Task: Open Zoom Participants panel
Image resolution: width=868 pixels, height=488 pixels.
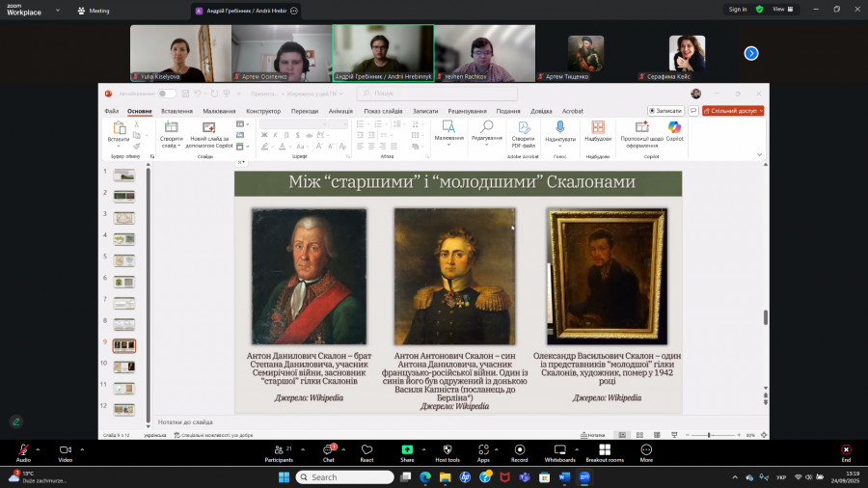Action: pyautogui.click(x=278, y=451)
